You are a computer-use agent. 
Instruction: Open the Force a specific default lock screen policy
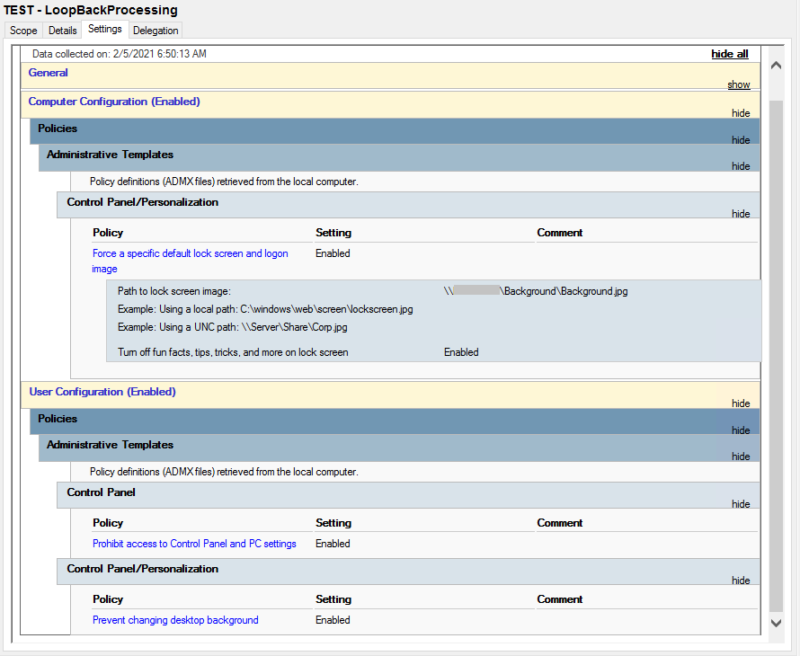(190, 253)
